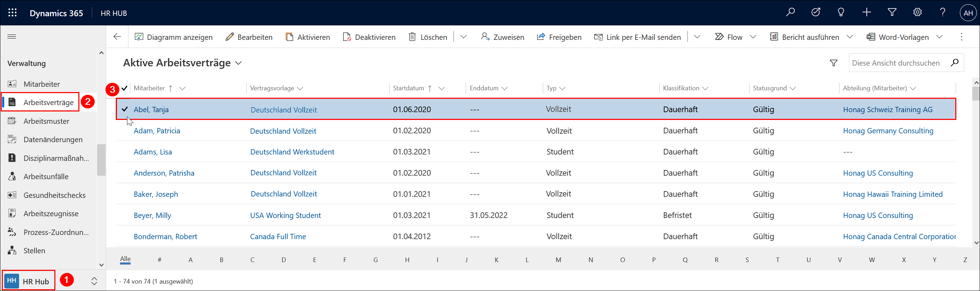Filter list by letter B
Screen dimensions: 980x291
click(221, 260)
